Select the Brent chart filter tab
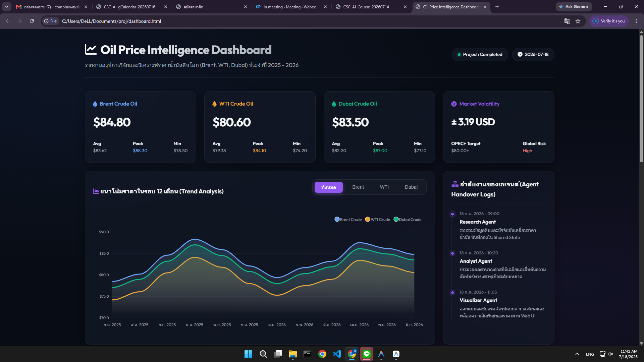The image size is (644, 362). [x=358, y=187]
